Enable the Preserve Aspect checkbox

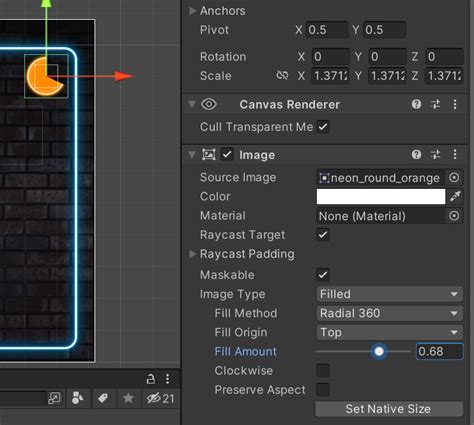(x=323, y=390)
